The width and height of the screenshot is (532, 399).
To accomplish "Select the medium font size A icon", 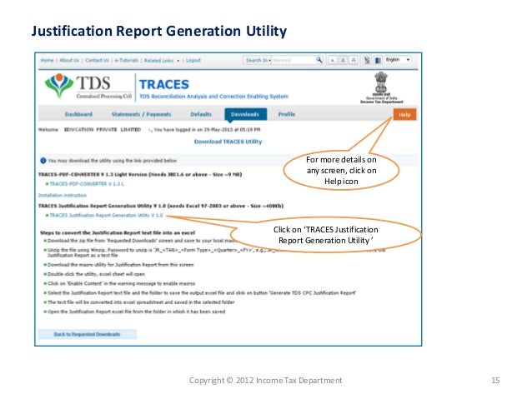I will [343, 60].
